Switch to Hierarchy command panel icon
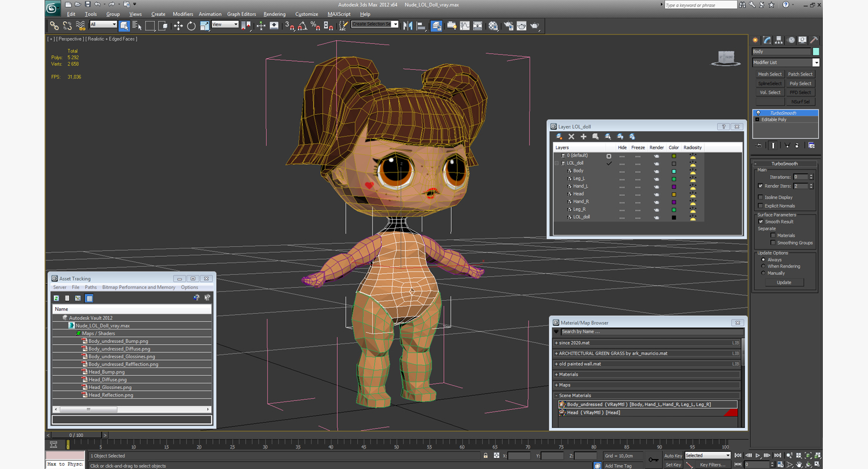Viewport: 868px width, 469px height. click(779, 40)
